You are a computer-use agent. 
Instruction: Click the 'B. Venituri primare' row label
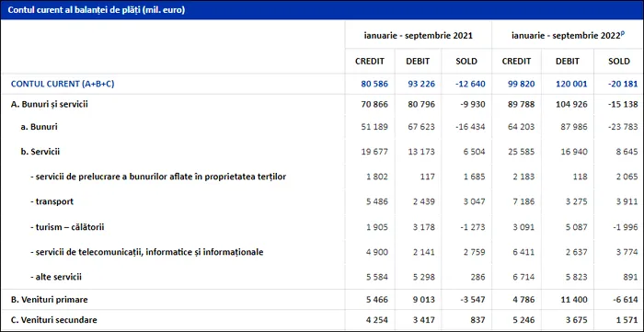tap(50, 300)
